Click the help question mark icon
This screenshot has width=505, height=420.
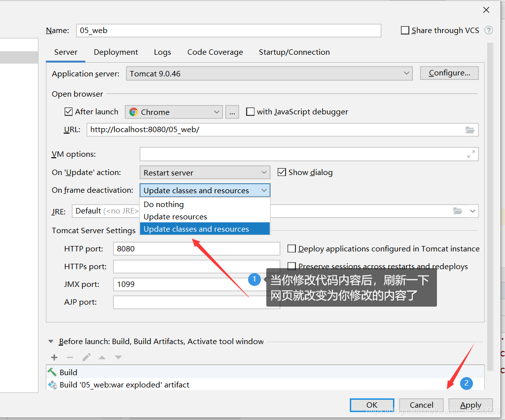coord(489,30)
